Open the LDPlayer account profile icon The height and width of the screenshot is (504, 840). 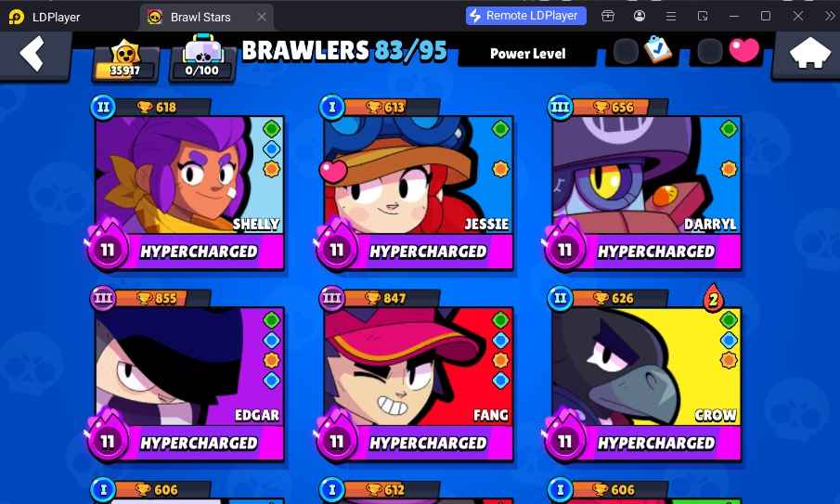pos(640,16)
